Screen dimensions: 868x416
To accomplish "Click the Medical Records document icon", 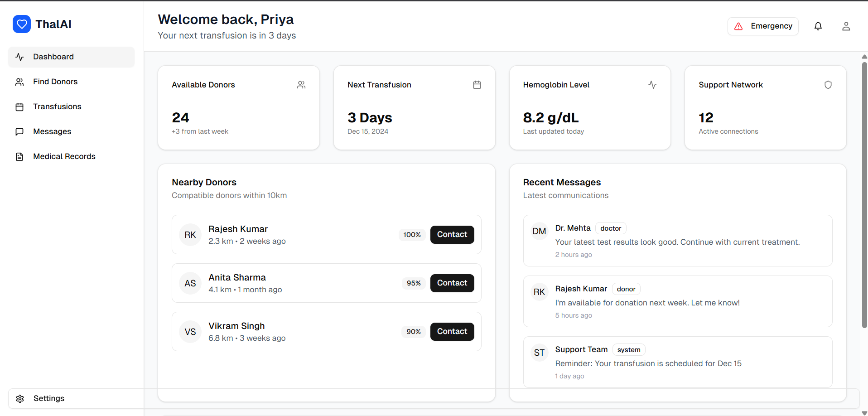I will (x=19, y=157).
